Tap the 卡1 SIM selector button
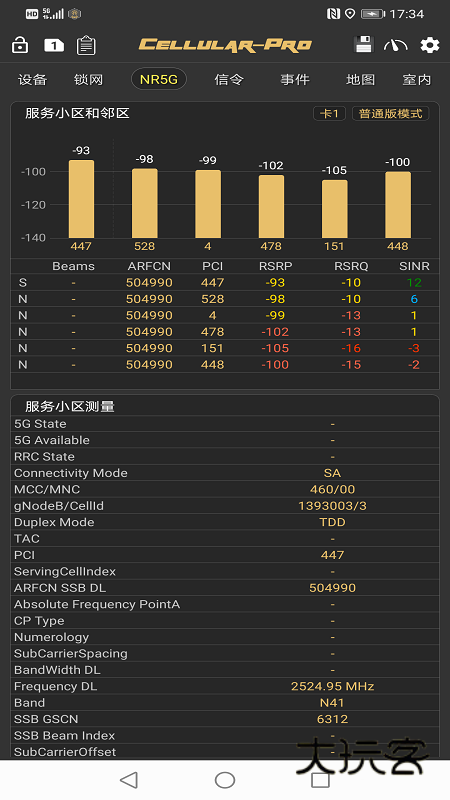This screenshot has height=800, width=450. [329, 113]
